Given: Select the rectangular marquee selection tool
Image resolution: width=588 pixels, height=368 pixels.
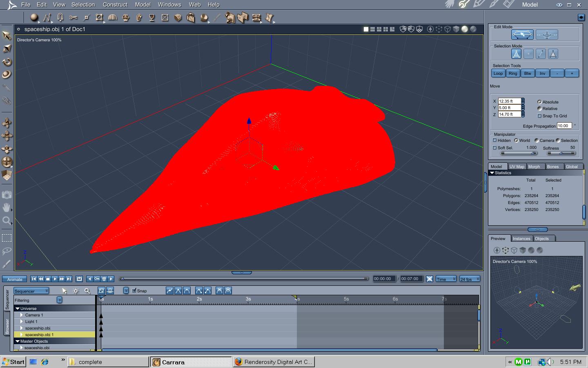Looking at the screenshot, I should click(7, 238).
